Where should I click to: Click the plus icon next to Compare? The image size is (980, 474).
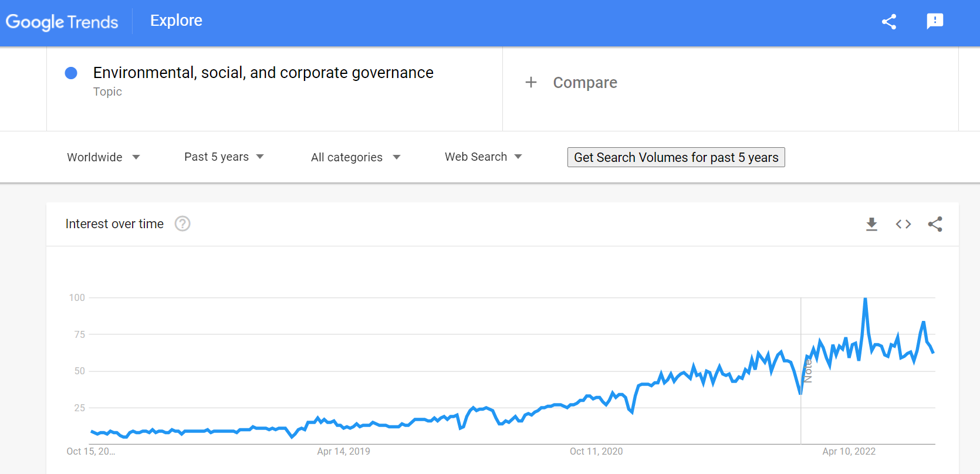531,82
